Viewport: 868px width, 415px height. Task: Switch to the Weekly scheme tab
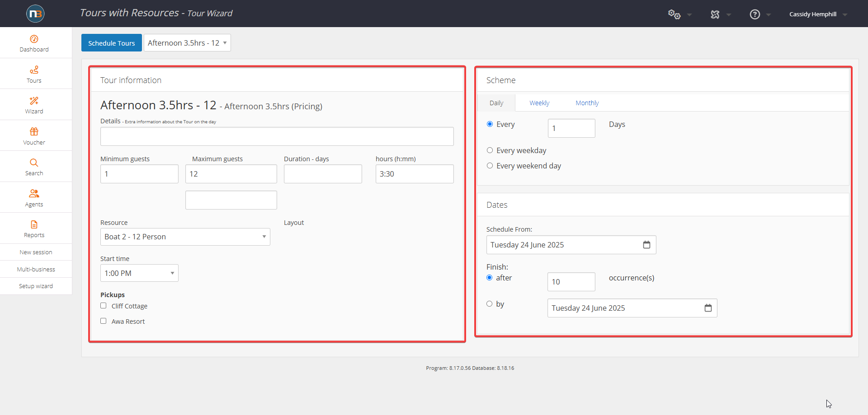pyautogui.click(x=539, y=103)
